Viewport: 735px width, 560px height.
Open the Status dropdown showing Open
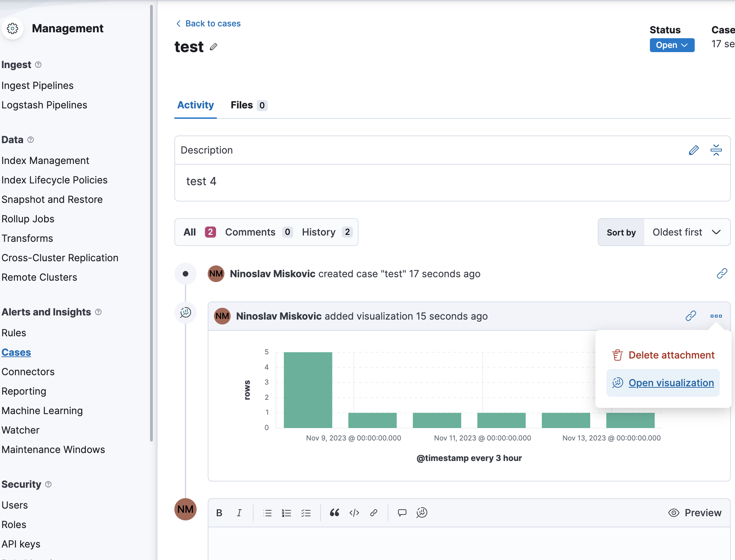(671, 45)
